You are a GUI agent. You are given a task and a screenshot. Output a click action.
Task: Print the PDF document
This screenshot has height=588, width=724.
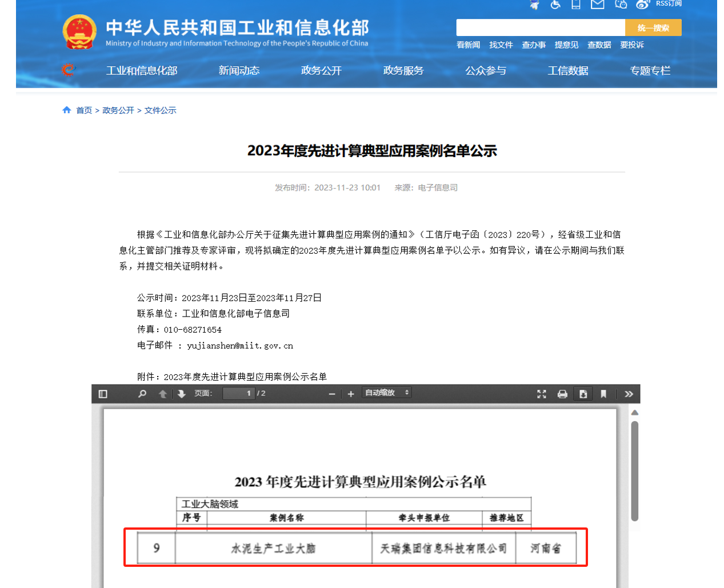pyautogui.click(x=562, y=394)
